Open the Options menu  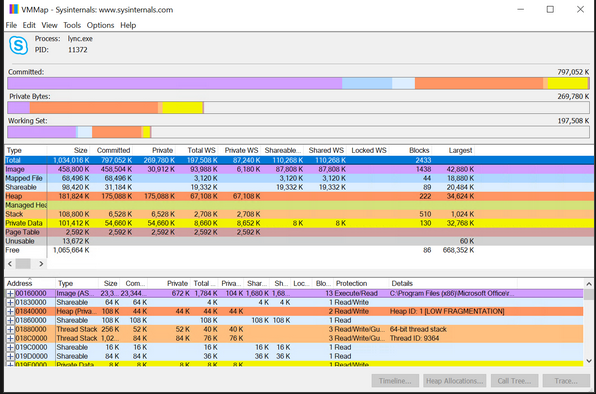(x=100, y=25)
